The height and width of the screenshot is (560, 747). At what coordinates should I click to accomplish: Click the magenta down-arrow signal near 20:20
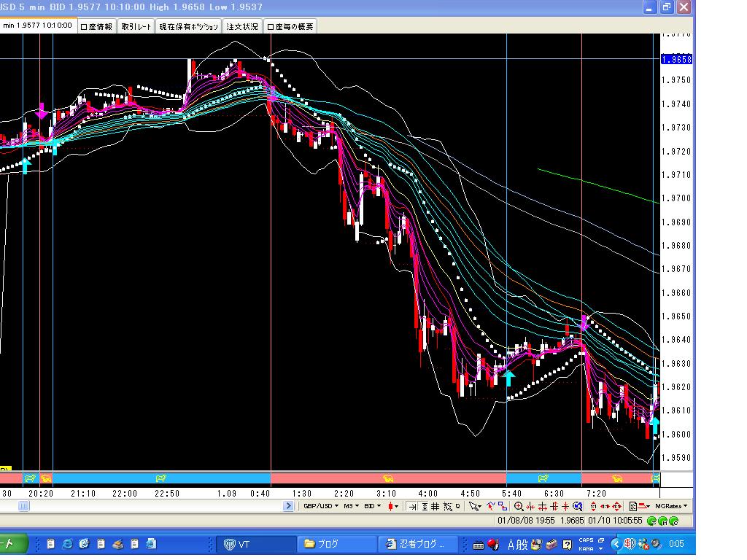[x=42, y=111]
